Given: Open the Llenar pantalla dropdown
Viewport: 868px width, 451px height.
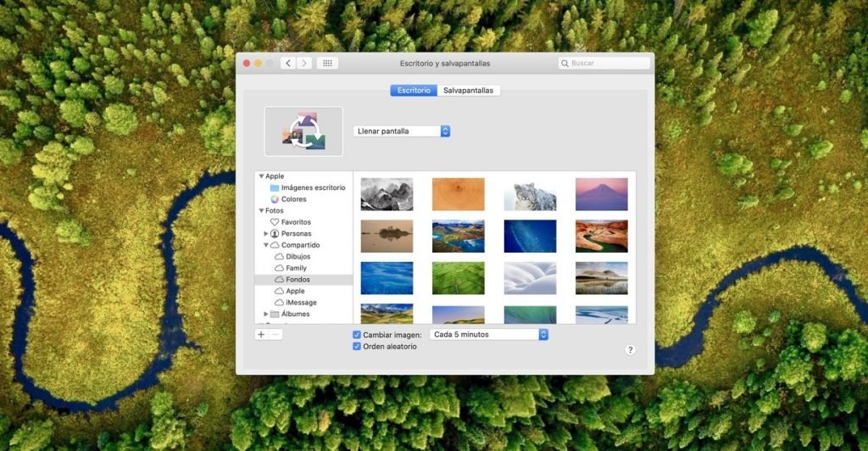Looking at the screenshot, I should tap(402, 131).
